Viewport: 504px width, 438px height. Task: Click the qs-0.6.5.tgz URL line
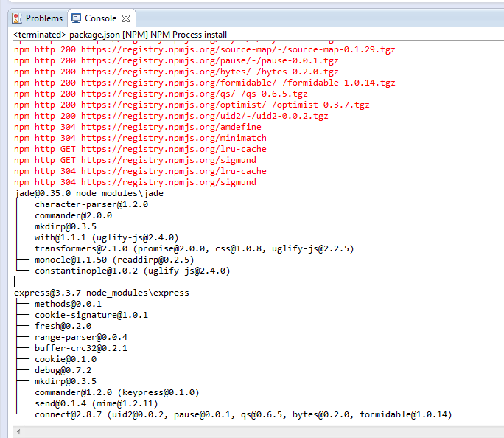161,94
